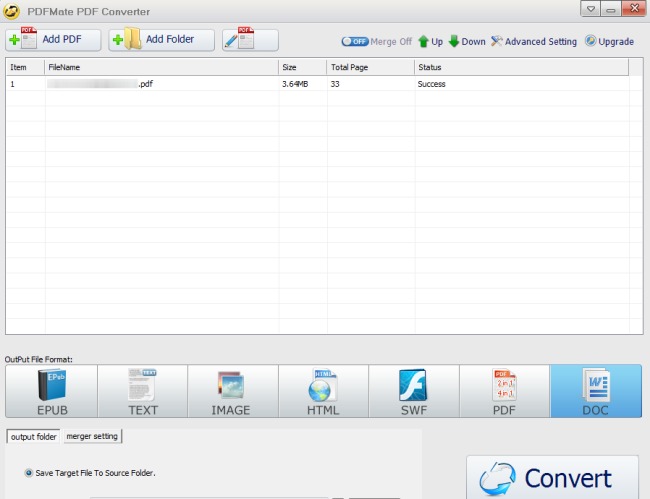Viewport: 650px width, 499px height.
Task: Sort by the FileName column header
Action: pyautogui.click(x=161, y=67)
